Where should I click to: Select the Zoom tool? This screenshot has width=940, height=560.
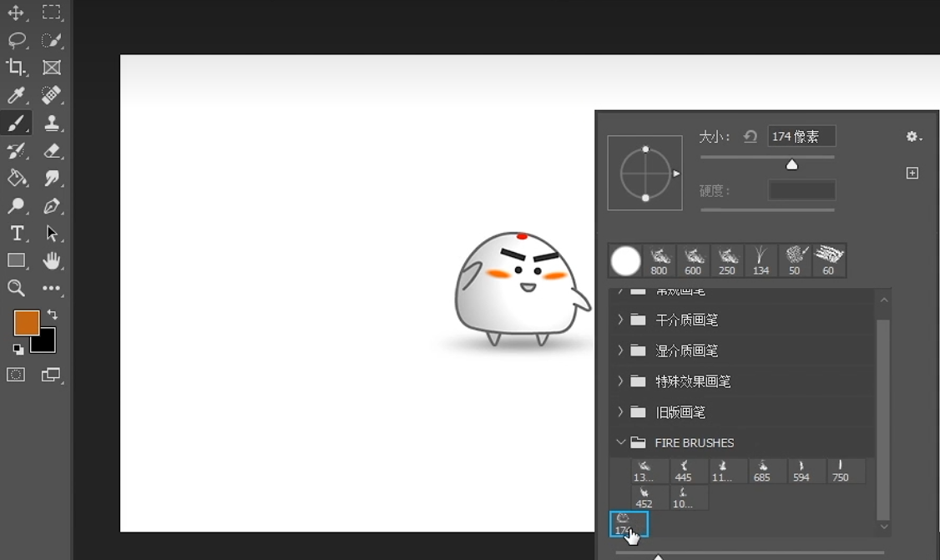(x=16, y=289)
